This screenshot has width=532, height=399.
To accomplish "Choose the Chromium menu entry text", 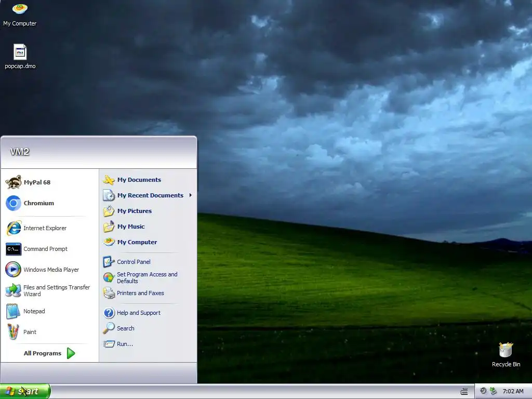I will [x=38, y=203].
